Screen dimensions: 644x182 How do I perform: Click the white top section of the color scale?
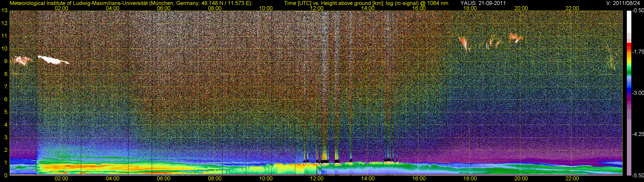pyautogui.click(x=629, y=21)
